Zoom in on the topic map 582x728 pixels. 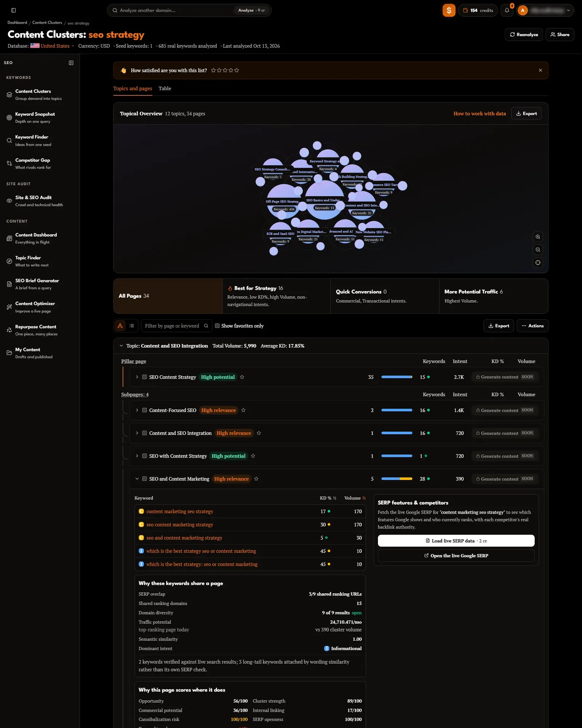(x=538, y=237)
